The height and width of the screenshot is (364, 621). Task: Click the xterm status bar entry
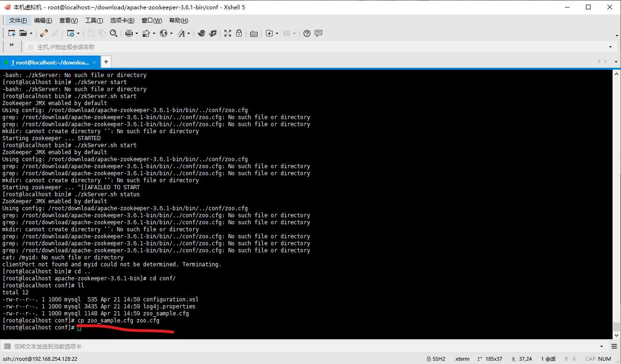(462, 359)
